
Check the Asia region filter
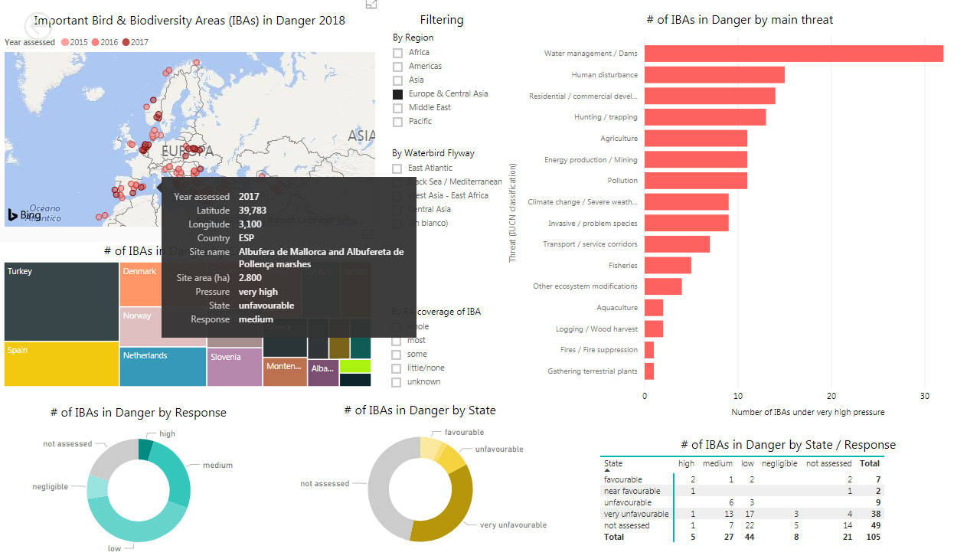pyautogui.click(x=397, y=80)
